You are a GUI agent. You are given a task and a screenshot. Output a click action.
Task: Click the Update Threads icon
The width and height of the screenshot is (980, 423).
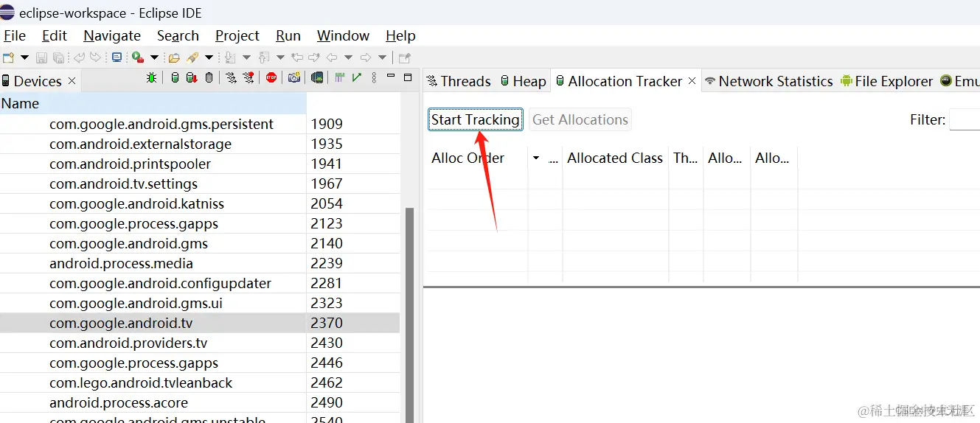click(x=231, y=77)
